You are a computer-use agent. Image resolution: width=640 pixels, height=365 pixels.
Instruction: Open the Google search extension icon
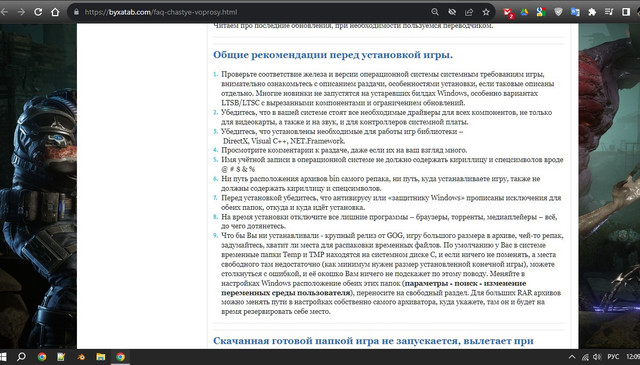point(541,12)
